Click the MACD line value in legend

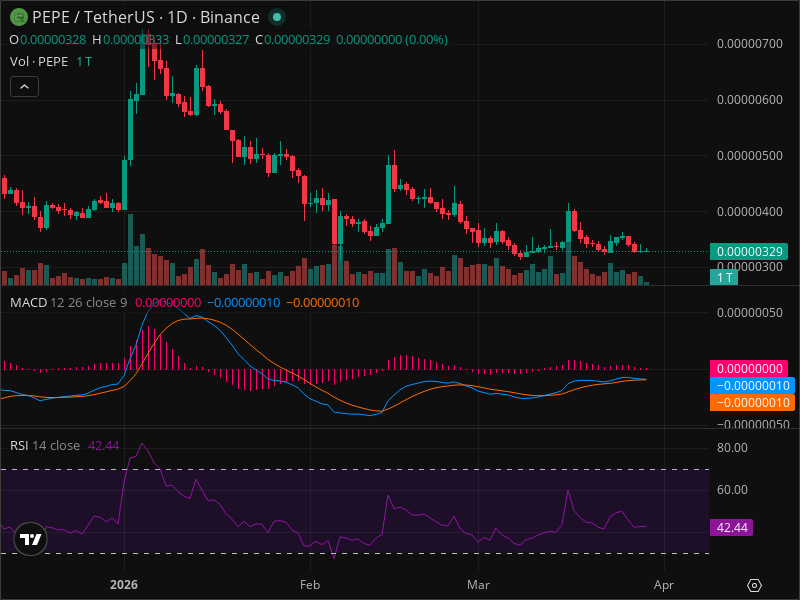pos(244,303)
